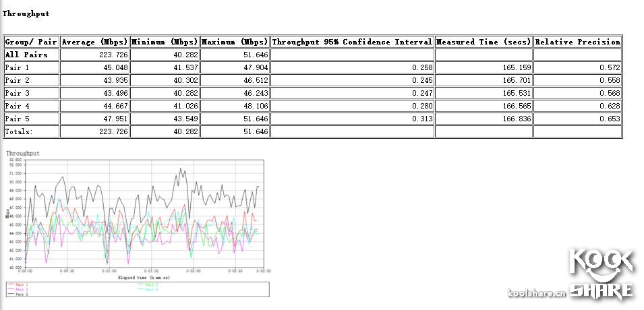Click the "All Pairs" row label

[x=26, y=55]
